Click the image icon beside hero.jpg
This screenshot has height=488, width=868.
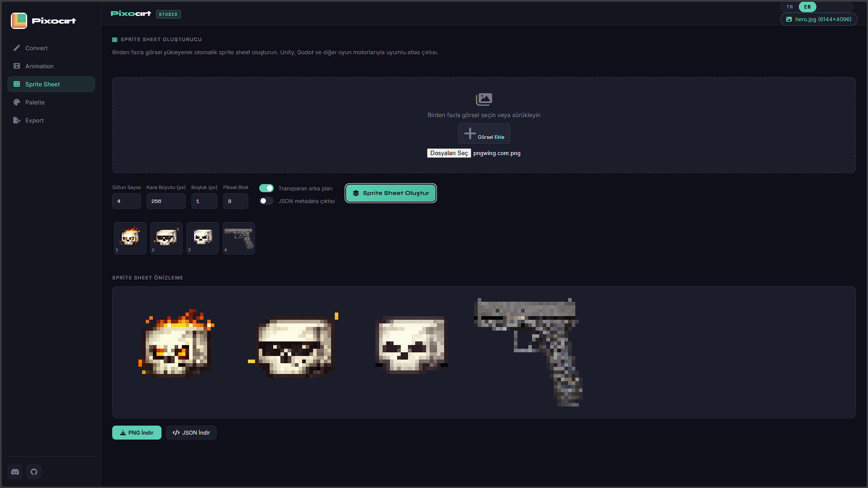point(789,19)
